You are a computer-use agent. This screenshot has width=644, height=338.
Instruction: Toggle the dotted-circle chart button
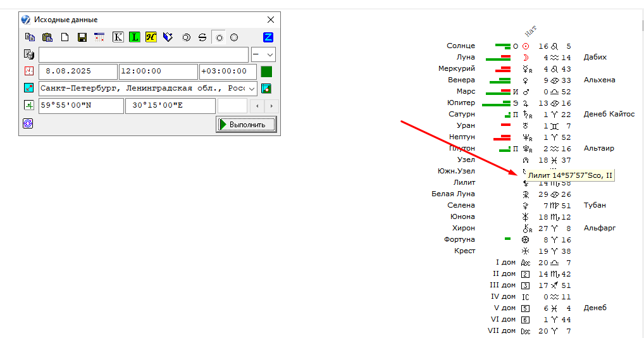click(x=234, y=37)
